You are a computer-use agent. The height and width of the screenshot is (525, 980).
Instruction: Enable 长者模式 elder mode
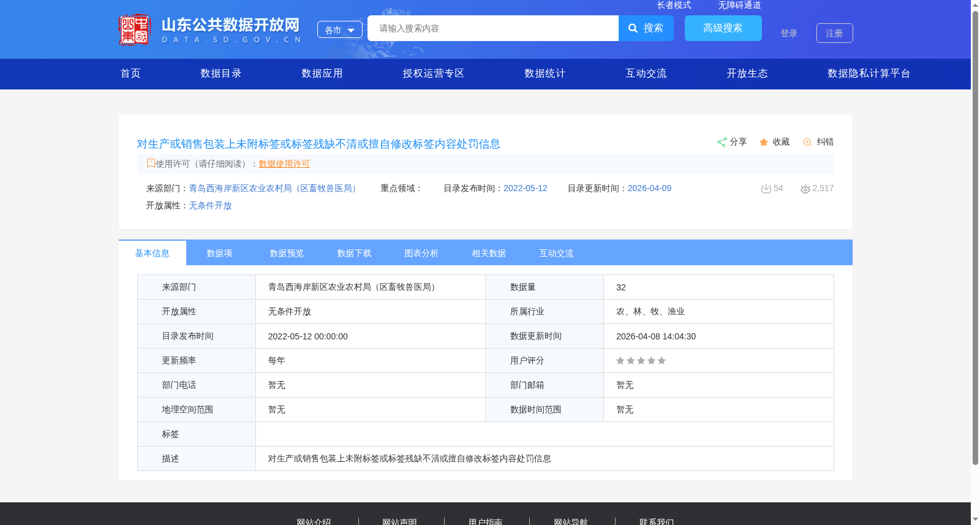point(674,5)
